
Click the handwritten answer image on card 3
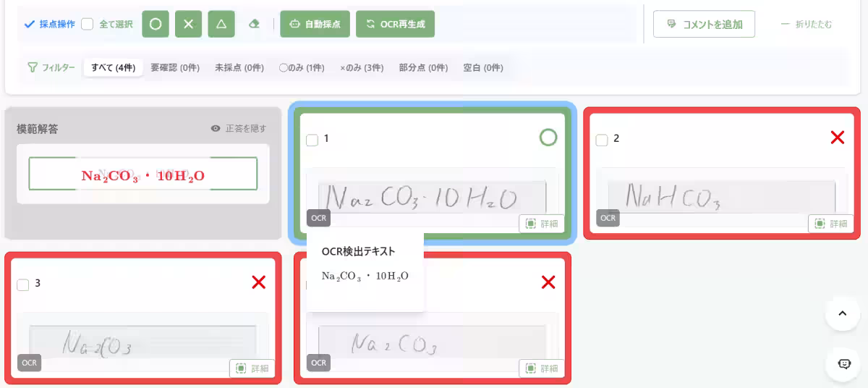coord(142,342)
